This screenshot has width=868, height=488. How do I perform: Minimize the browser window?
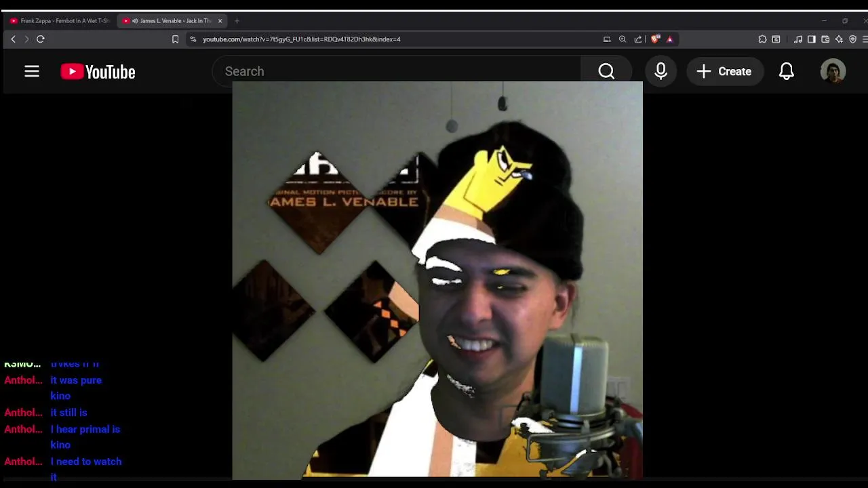coord(824,21)
